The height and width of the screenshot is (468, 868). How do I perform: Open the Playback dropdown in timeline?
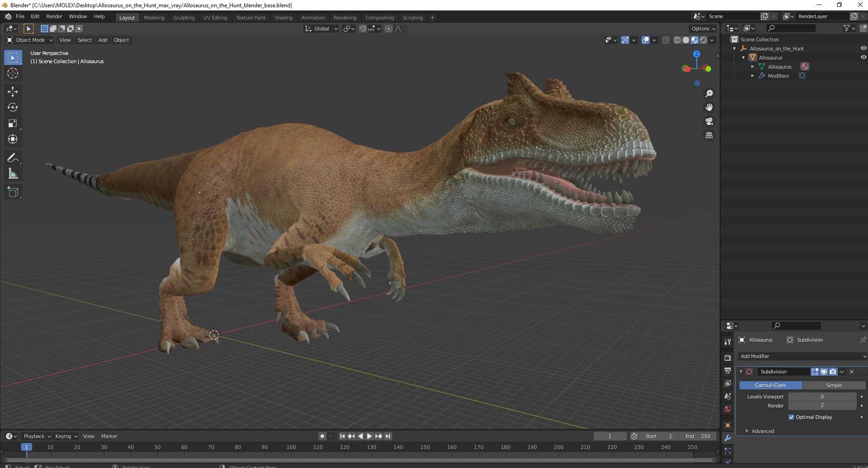(36, 436)
